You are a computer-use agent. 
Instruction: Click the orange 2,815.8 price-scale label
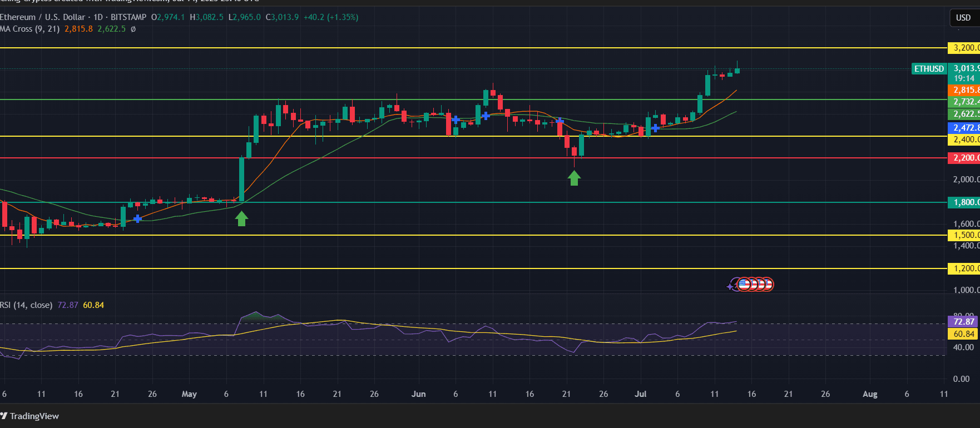[x=964, y=90]
